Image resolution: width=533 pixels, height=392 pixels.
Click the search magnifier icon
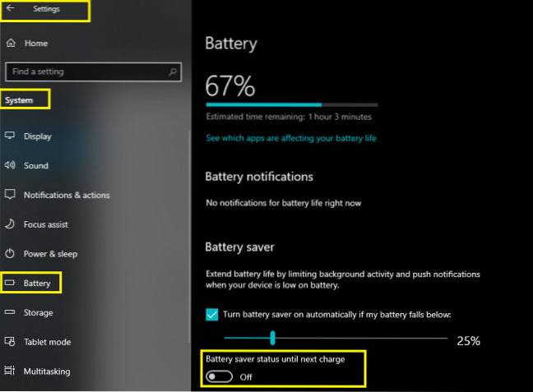click(173, 71)
